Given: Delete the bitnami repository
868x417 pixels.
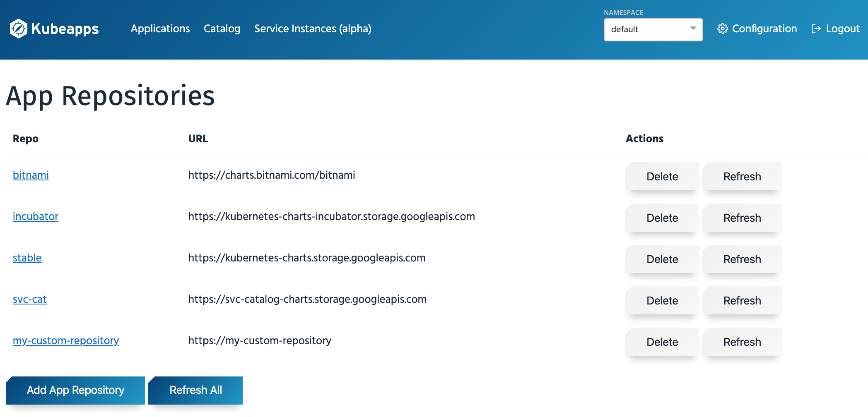Looking at the screenshot, I should 662,176.
